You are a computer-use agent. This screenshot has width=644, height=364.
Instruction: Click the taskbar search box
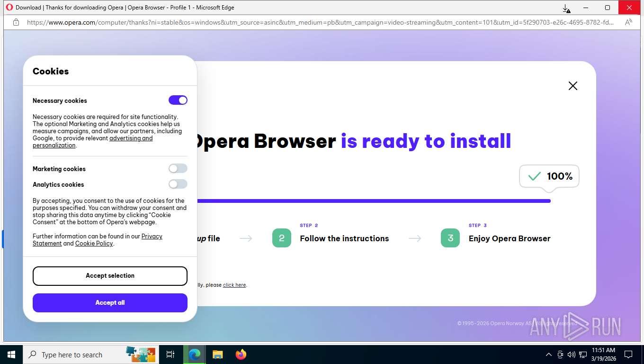(x=92, y=355)
